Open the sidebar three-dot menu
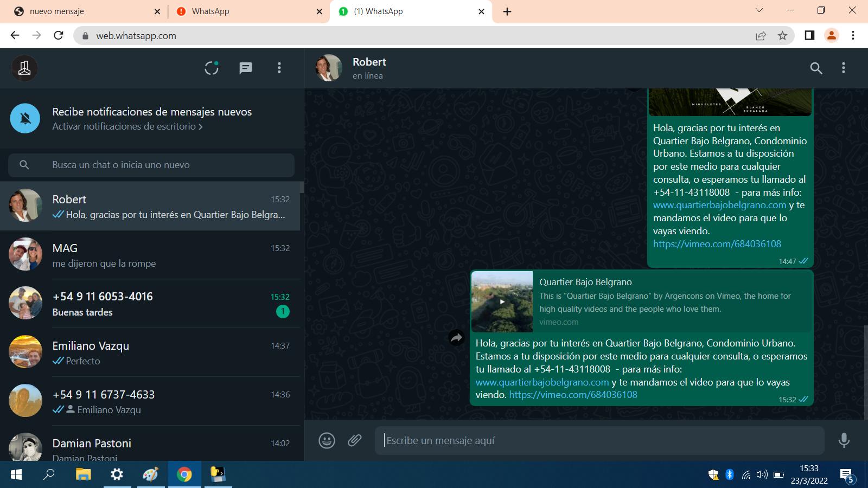The image size is (868, 488). coord(279,68)
